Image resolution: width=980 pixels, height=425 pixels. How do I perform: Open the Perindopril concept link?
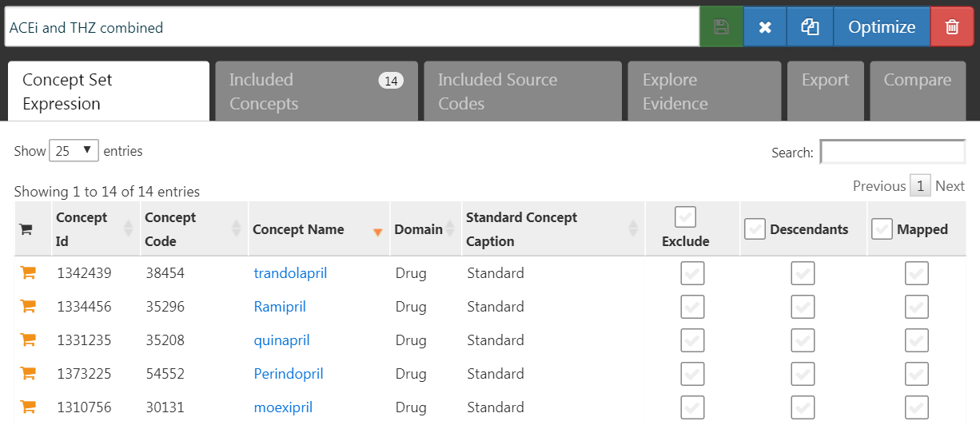[289, 374]
